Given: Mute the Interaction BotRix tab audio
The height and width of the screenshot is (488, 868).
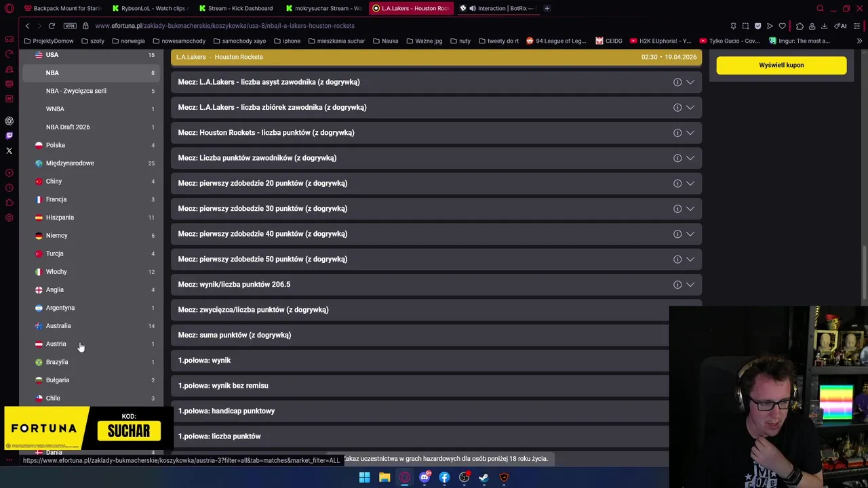Looking at the screenshot, I should tap(472, 8).
